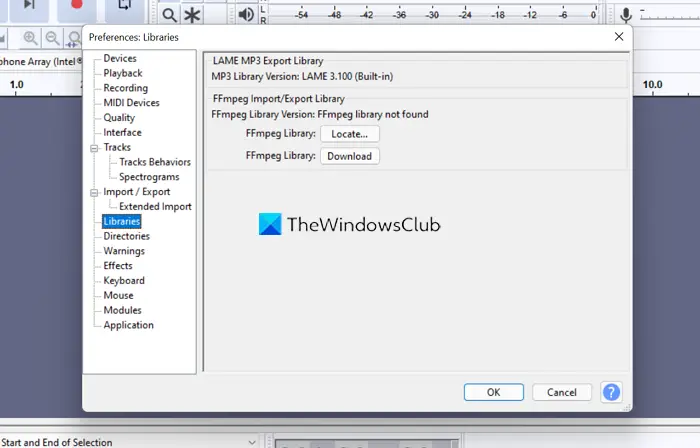
Task: Select Spectrograms preferences page
Action: coord(149,177)
